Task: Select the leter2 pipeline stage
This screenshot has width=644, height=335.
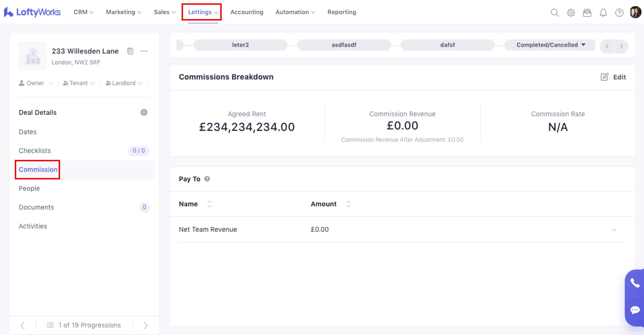Action: point(240,45)
